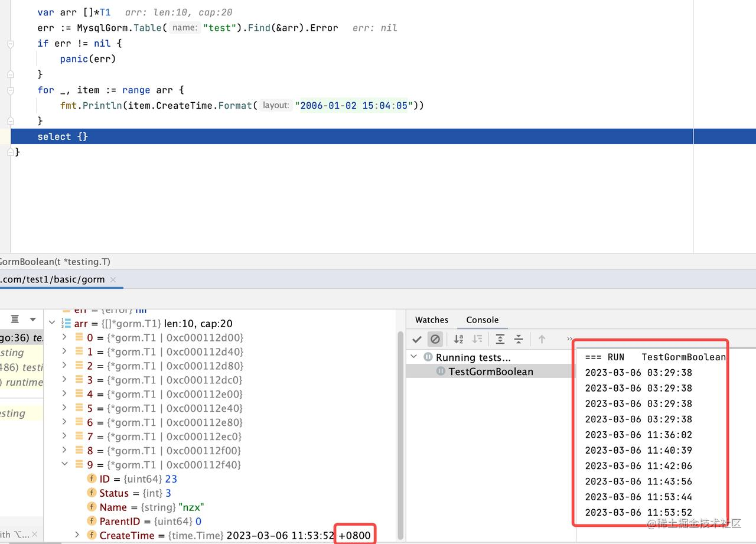The height and width of the screenshot is (544, 756).
Task: Click the pause icon beside 'Running tests...'
Action: tap(428, 357)
